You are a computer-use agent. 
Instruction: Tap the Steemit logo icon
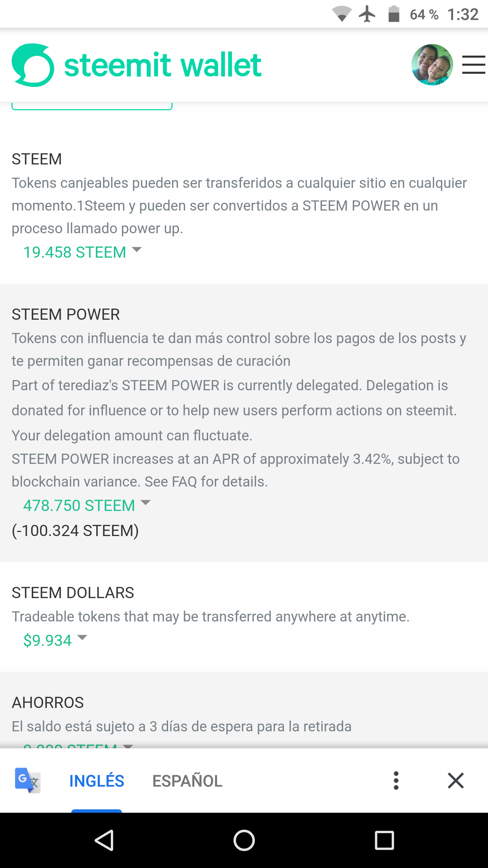(x=33, y=65)
